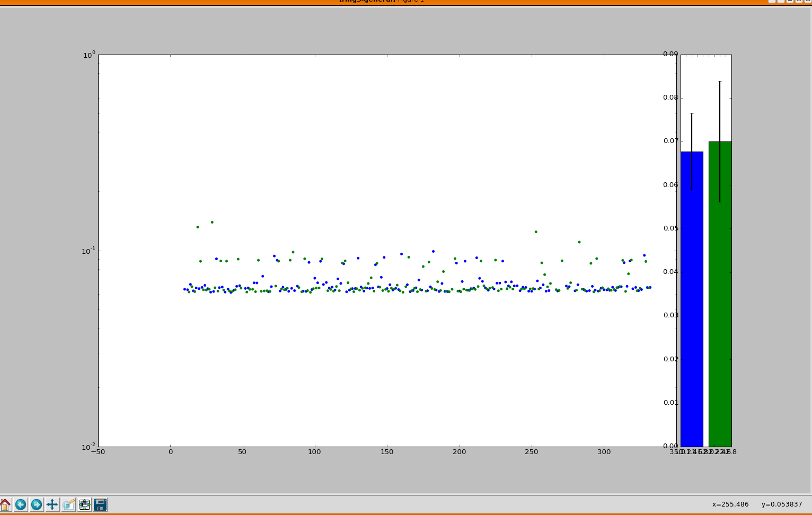
Task: Click the green bar in bar chart
Action: tap(720, 294)
